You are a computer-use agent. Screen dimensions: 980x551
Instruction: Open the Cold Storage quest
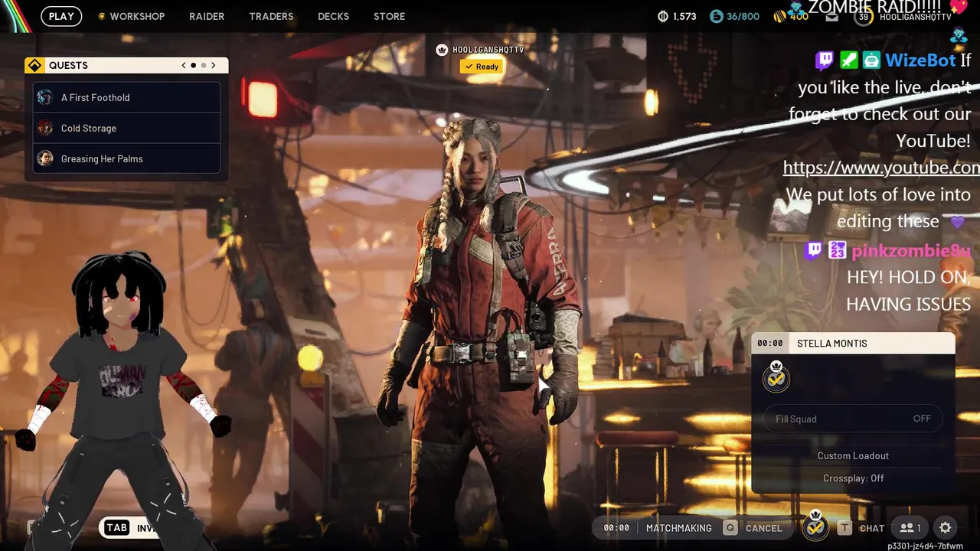[x=126, y=128]
